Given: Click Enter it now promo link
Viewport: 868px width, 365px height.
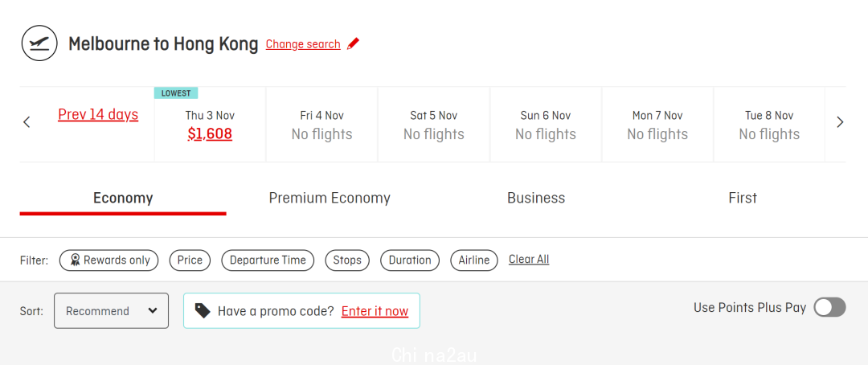Looking at the screenshot, I should 375,311.
